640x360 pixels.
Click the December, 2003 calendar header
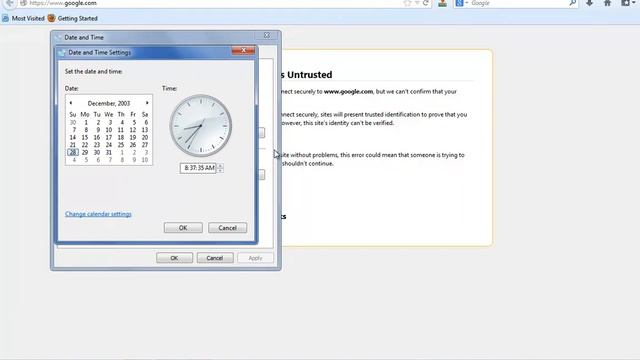[109, 103]
